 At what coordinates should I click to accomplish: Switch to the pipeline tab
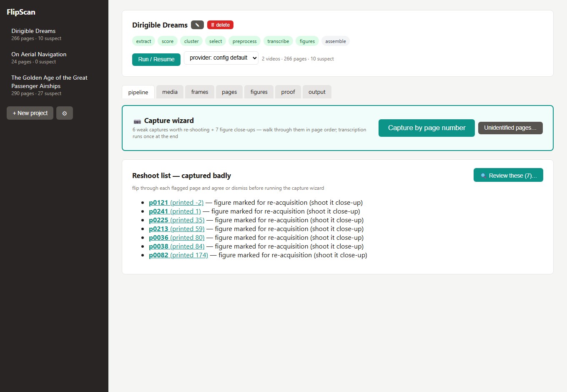[138, 92]
